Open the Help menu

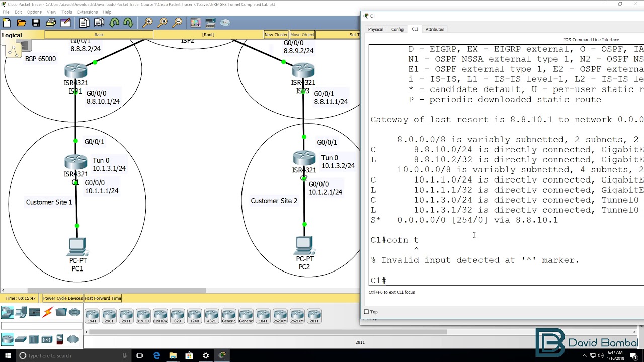click(x=107, y=12)
